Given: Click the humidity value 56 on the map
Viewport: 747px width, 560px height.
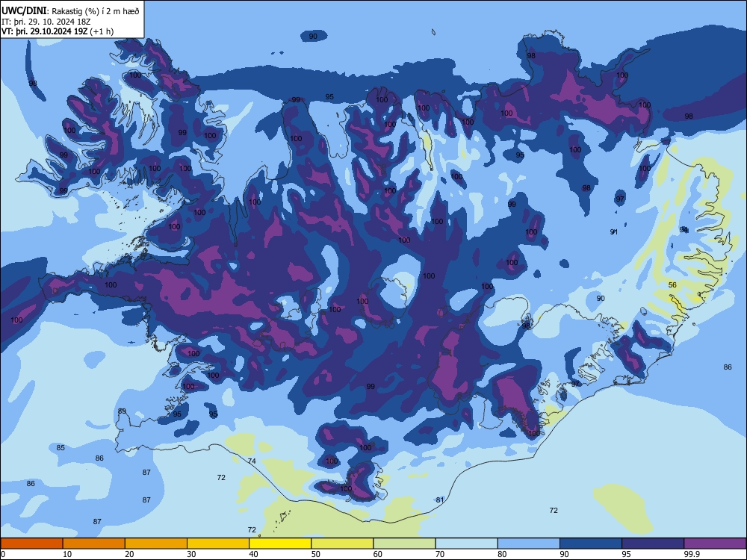Looking at the screenshot, I should tap(672, 284).
